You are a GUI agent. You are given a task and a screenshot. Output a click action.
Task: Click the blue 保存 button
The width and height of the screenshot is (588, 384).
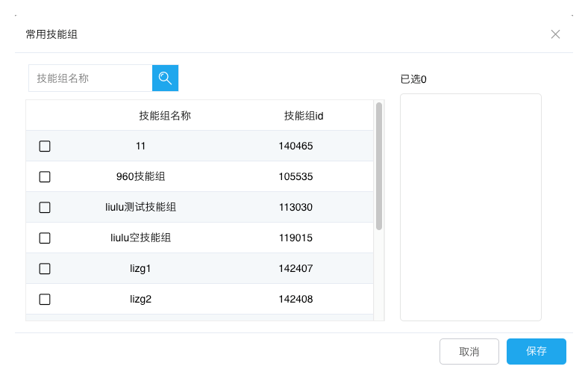coord(536,351)
